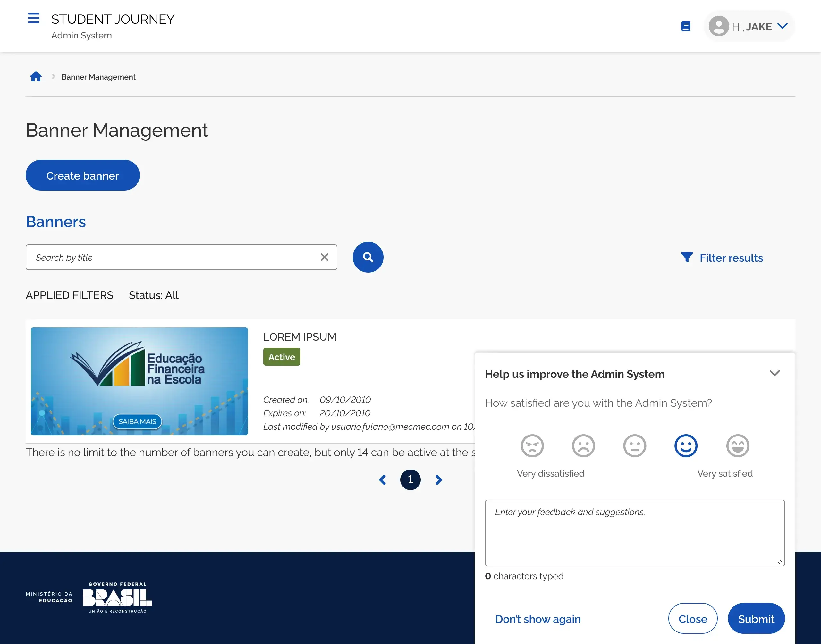This screenshot has width=821, height=644.
Task: Select the Very dissatisfied rating
Action: 532,446
